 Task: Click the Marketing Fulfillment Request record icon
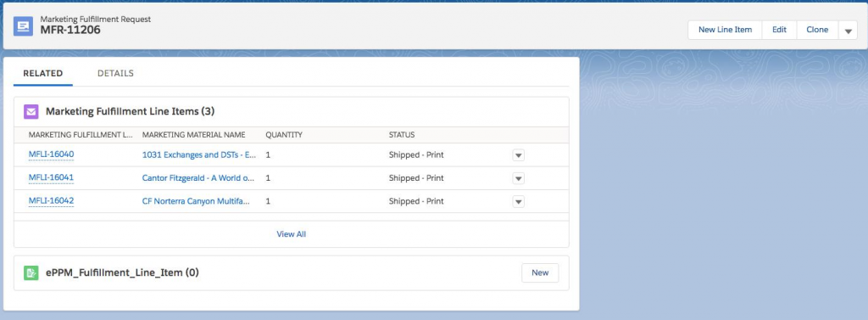(x=23, y=26)
